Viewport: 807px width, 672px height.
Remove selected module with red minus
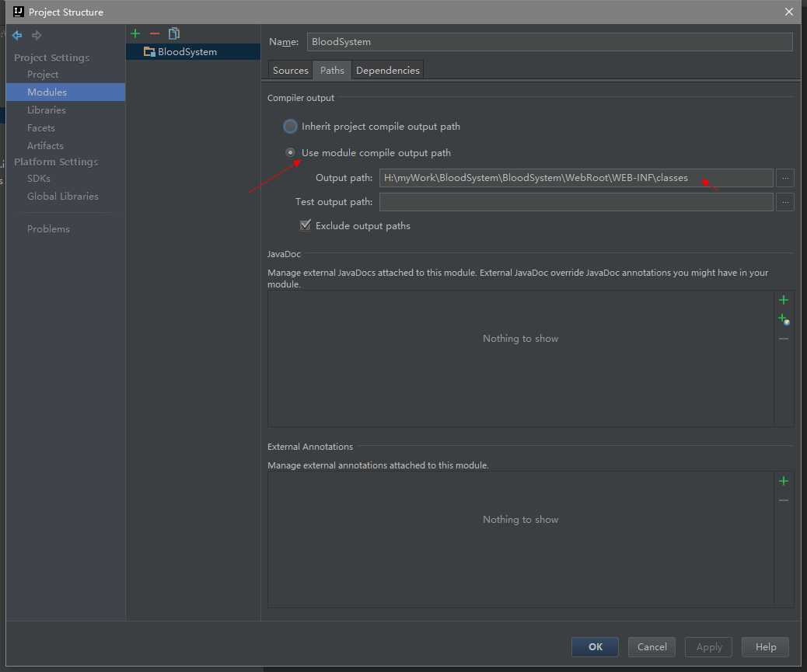tap(155, 34)
